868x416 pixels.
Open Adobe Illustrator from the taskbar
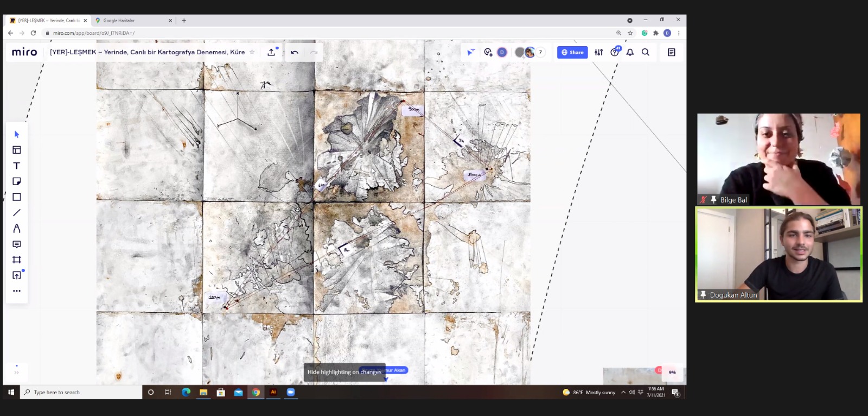click(273, 392)
